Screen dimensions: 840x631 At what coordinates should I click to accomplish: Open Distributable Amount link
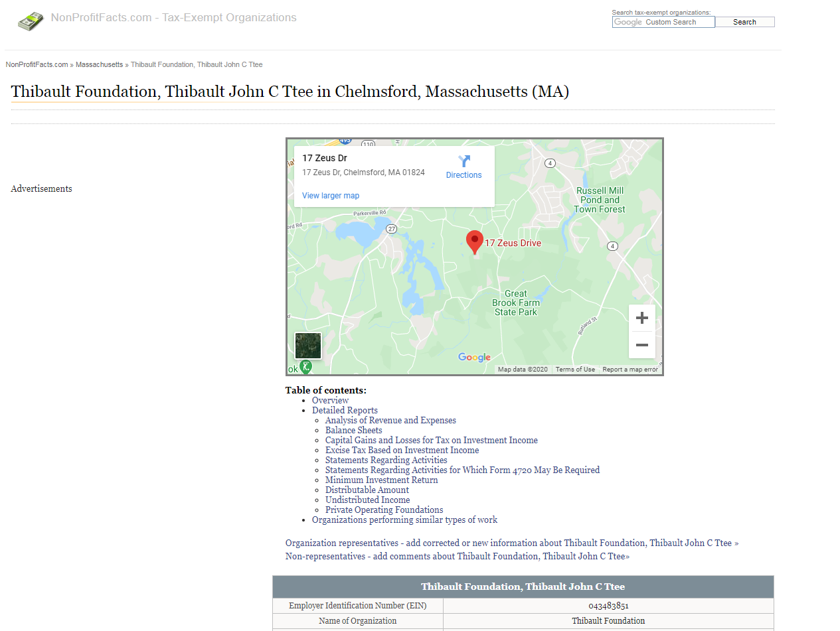coord(367,490)
